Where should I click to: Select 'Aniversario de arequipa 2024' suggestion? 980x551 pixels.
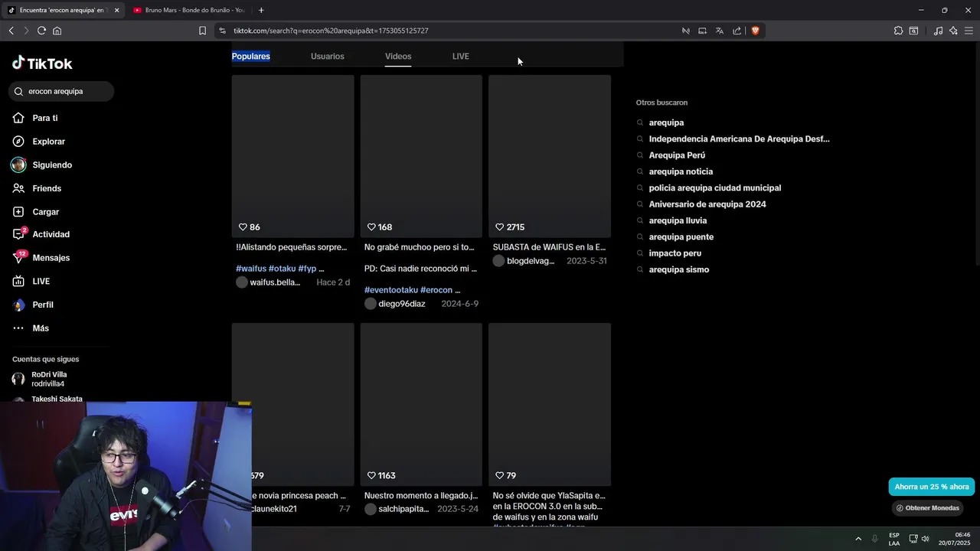coord(707,204)
